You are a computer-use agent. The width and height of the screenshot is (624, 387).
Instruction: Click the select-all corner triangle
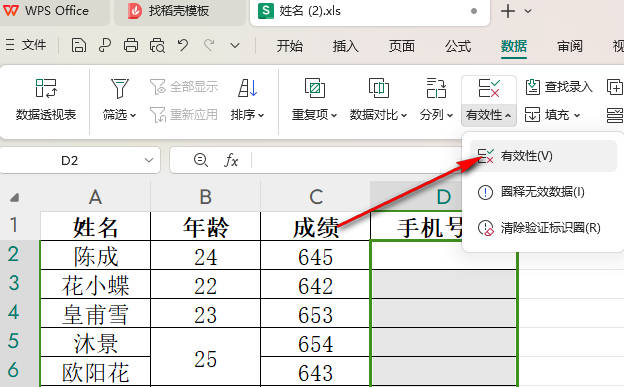15,197
